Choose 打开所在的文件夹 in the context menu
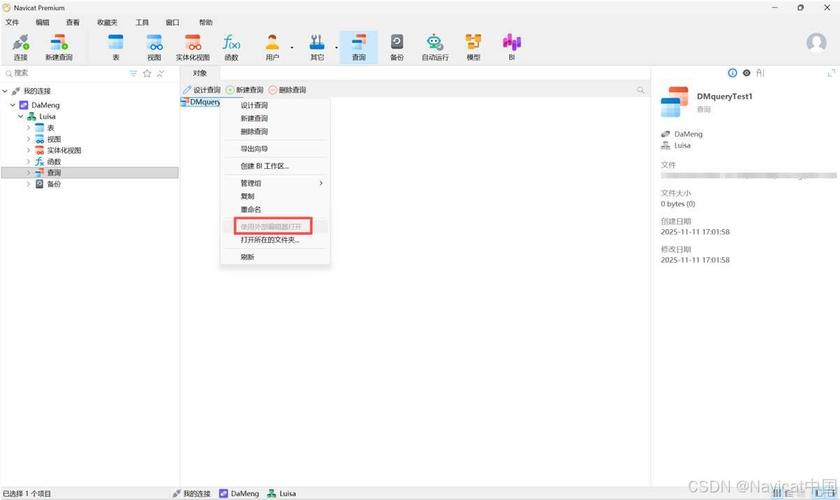 275,240
